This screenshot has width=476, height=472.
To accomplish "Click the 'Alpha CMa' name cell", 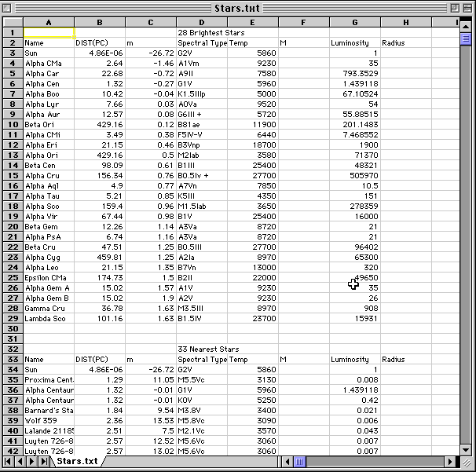I will tap(49, 64).
